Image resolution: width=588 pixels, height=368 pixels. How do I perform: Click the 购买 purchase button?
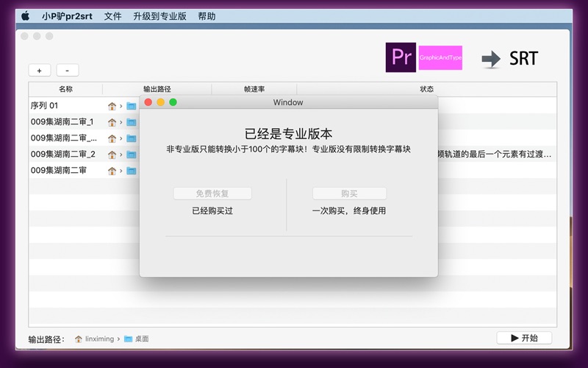350,194
